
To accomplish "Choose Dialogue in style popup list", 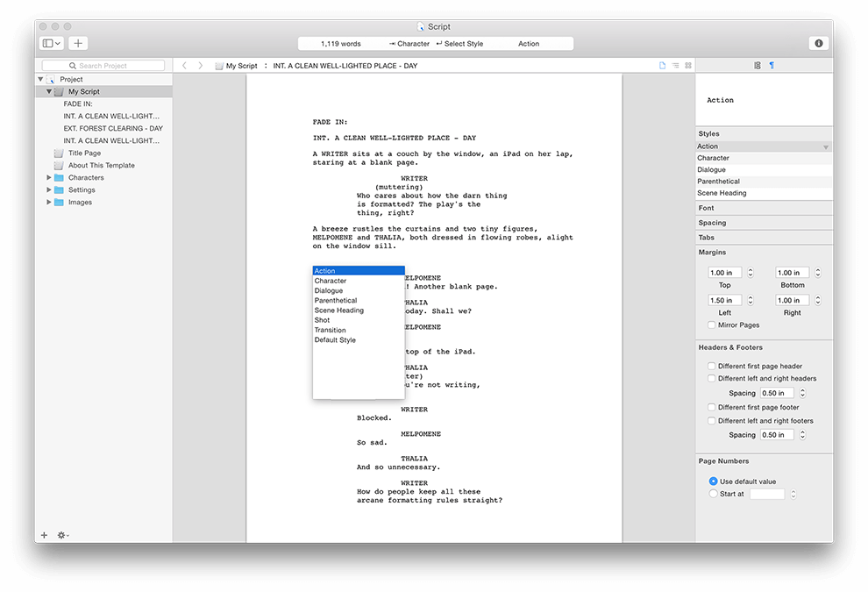I will click(359, 291).
